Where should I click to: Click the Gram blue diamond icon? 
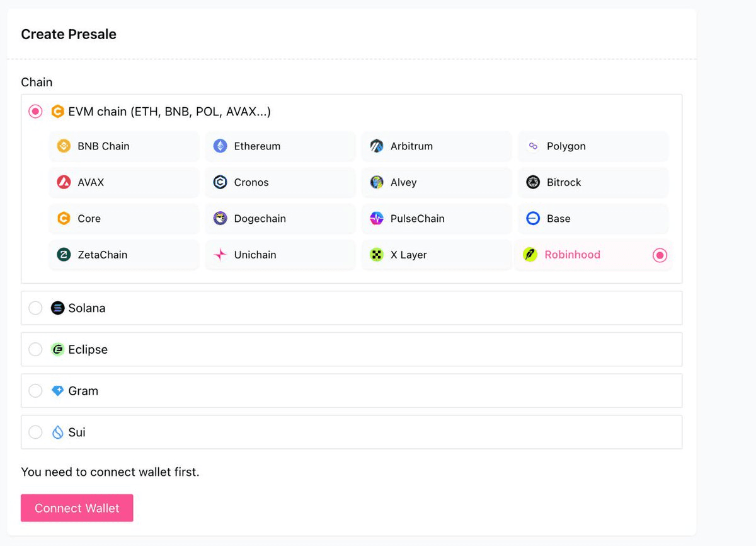pyautogui.click(x=57, y=391)
